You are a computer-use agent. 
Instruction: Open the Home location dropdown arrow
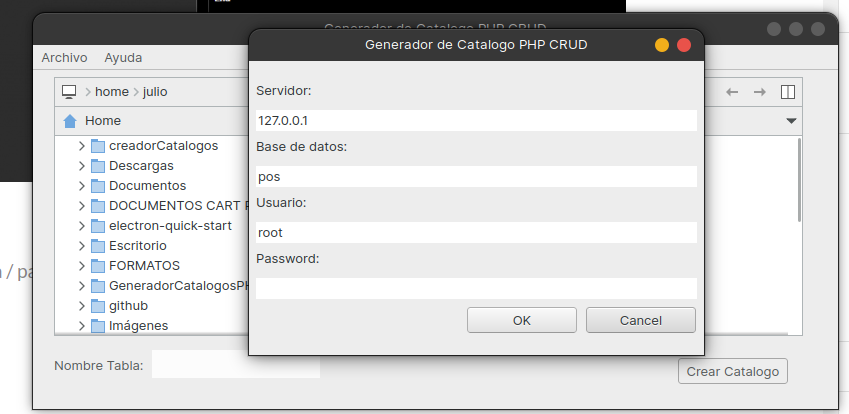coord(791,121)
